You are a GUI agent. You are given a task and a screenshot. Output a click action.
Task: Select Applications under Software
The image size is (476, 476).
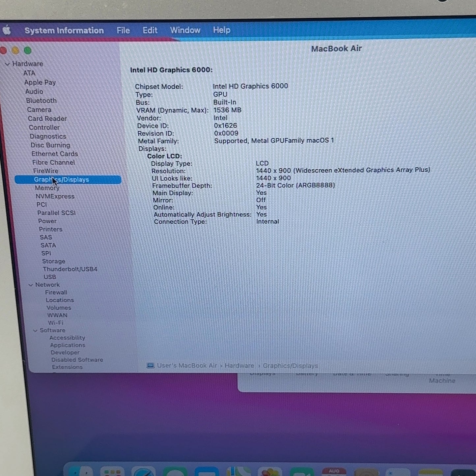[x=68, y=345]
